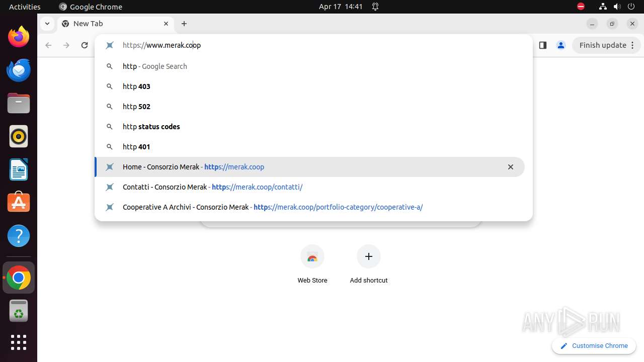Open network status icon in system tray

[603, 7]
